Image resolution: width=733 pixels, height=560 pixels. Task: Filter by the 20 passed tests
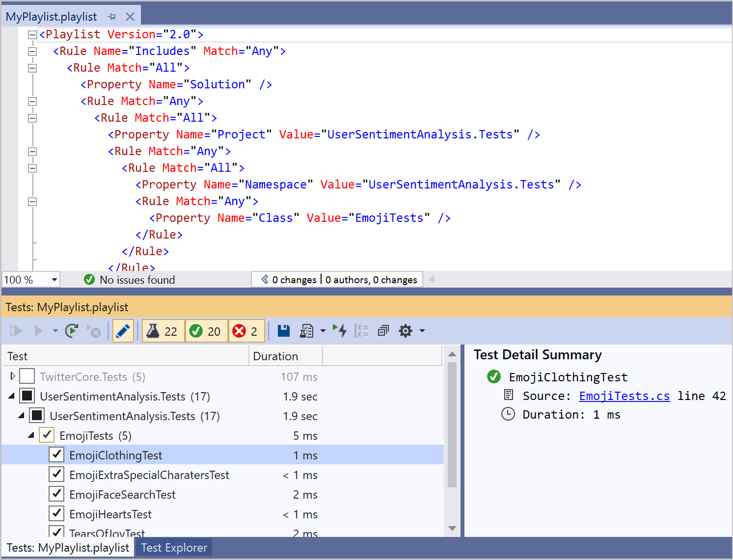206,331
